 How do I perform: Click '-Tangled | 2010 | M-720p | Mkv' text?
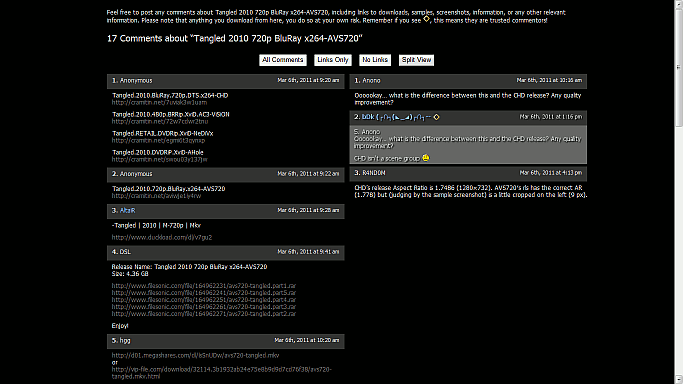point(156,226)
